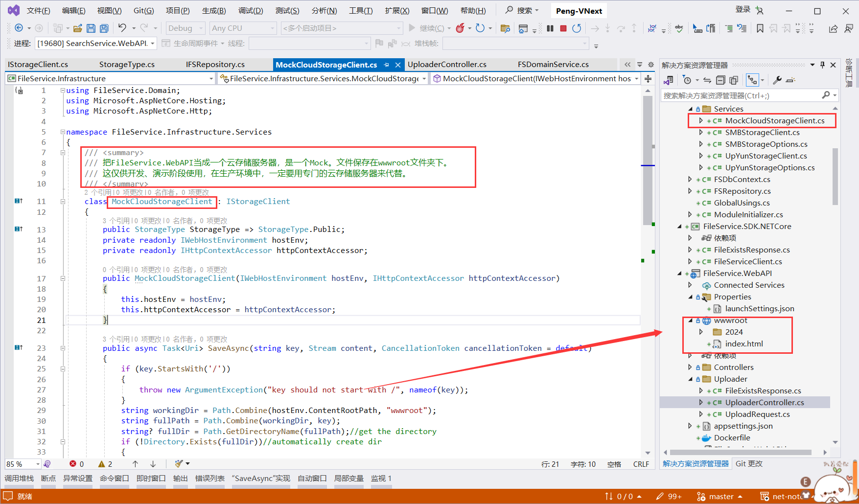Click the Pending Changes Filter clock icon
Image resolution: width=859 pixels, height=504 pixels.
(x=687, y=80)
